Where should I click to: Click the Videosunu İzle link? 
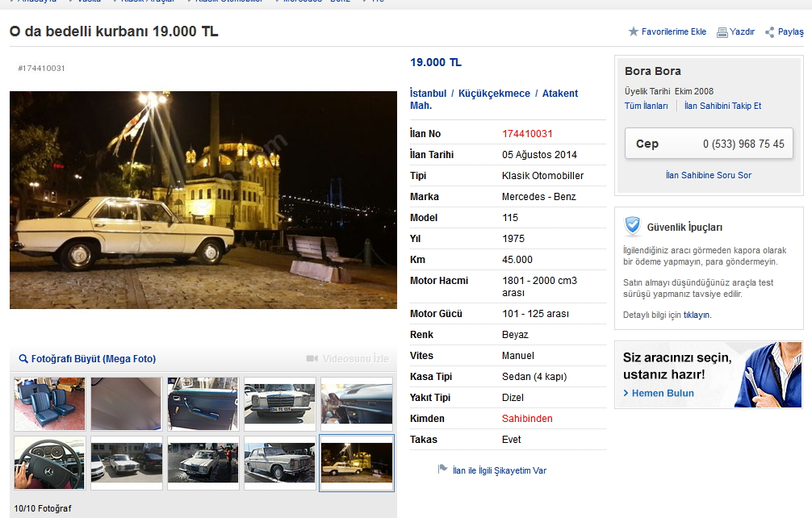tap(355, 358)
